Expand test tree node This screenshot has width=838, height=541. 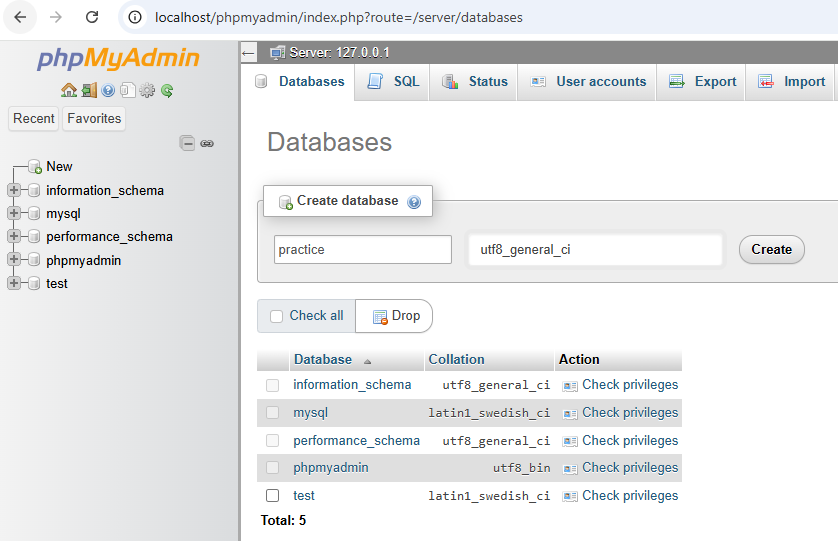tap(14, 283)
